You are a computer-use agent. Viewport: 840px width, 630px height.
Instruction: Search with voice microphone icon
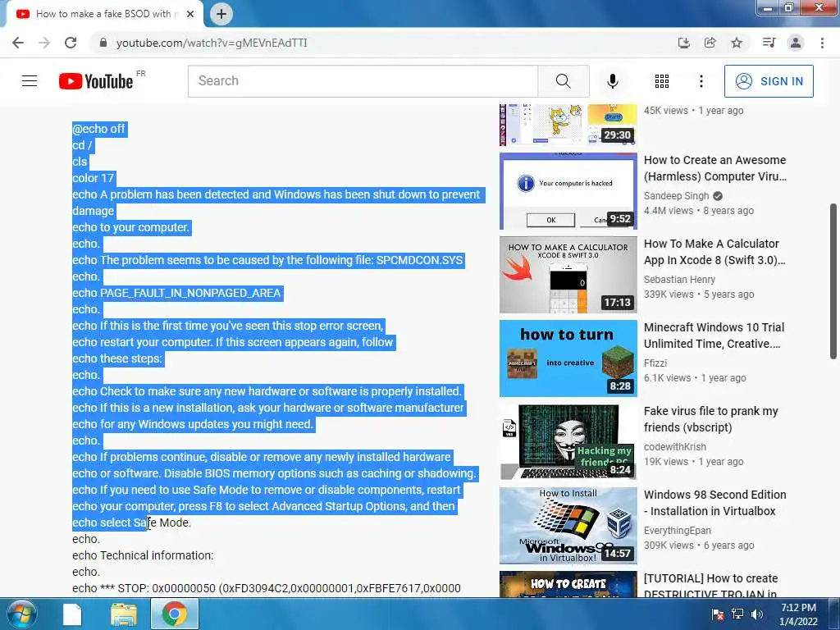612,81
